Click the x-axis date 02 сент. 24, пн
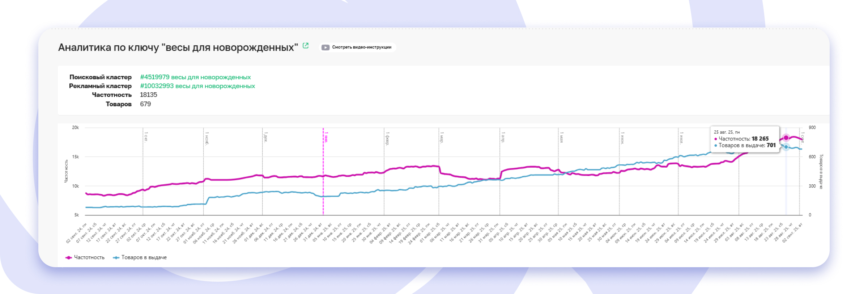The image size is (868, 294). point(77,233)
